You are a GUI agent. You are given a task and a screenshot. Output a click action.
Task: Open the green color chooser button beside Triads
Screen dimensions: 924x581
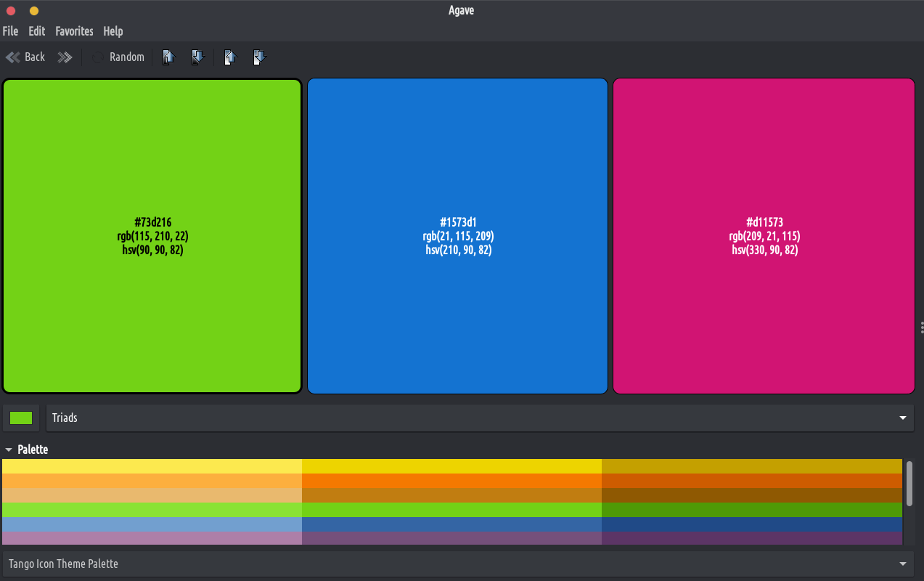21,418
